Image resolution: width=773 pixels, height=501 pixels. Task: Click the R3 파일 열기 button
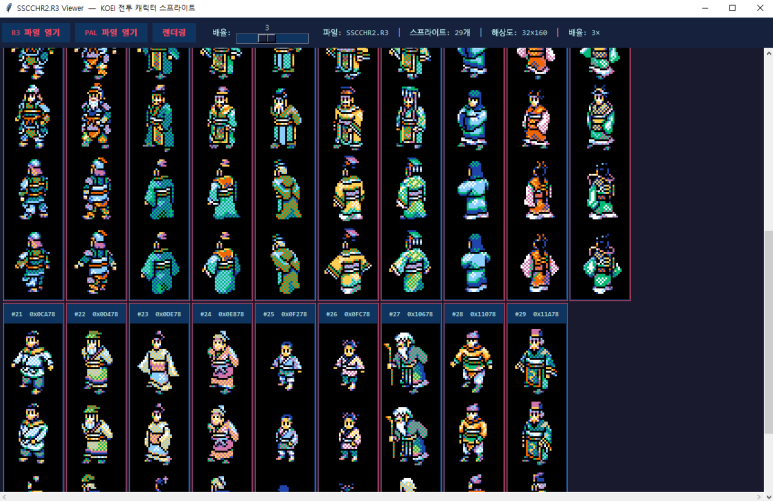click(35, 33)
